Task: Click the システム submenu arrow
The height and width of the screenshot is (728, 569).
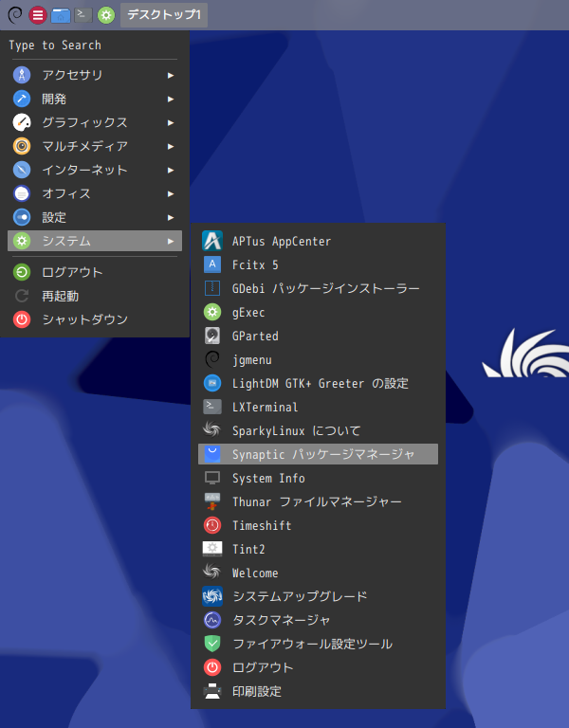Action: point(171,241)
